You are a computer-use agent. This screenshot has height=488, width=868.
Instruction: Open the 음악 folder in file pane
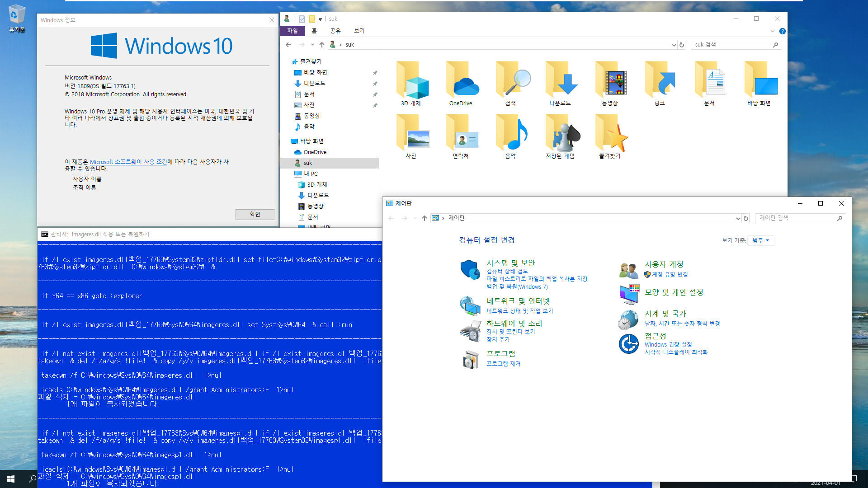click(x=510, y=136)
